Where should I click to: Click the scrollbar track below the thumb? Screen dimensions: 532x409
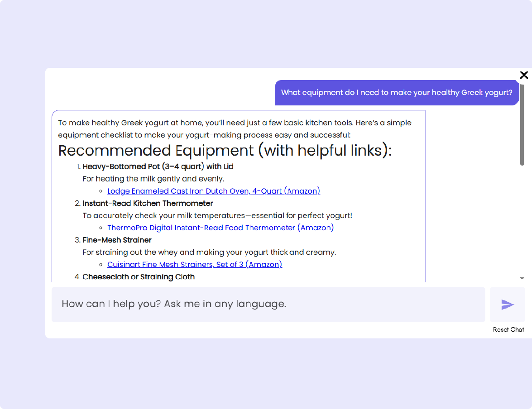point(522,222)
